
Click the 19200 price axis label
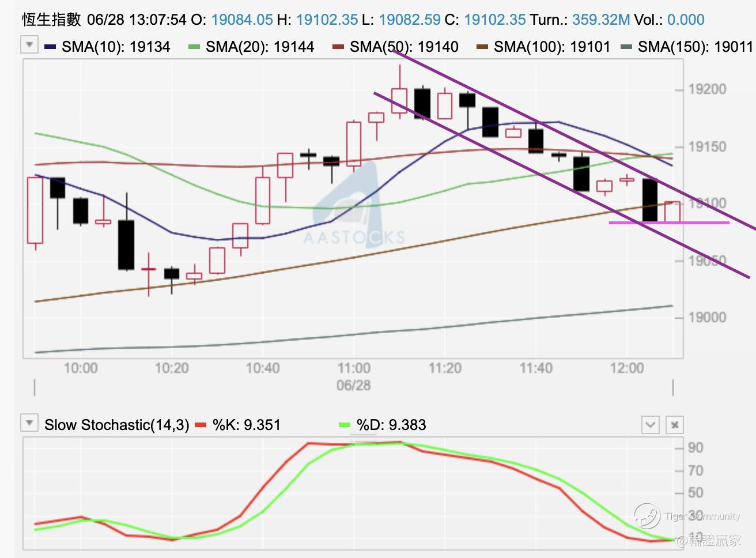pyautogui.click(x=707, y=89)
